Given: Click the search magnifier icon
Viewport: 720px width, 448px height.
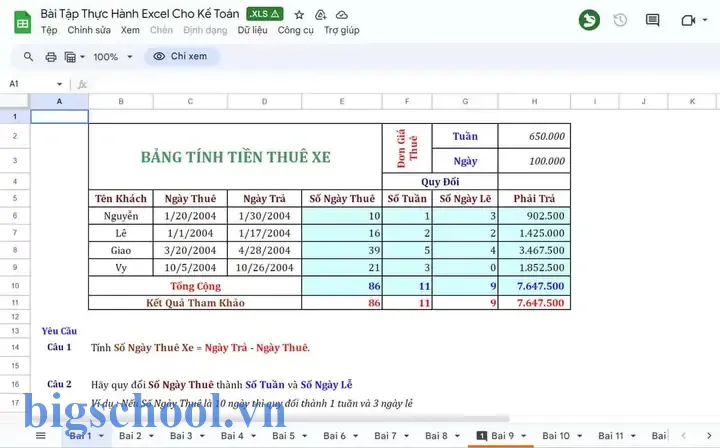Looking at the screenshot, I should coord(28,56).
